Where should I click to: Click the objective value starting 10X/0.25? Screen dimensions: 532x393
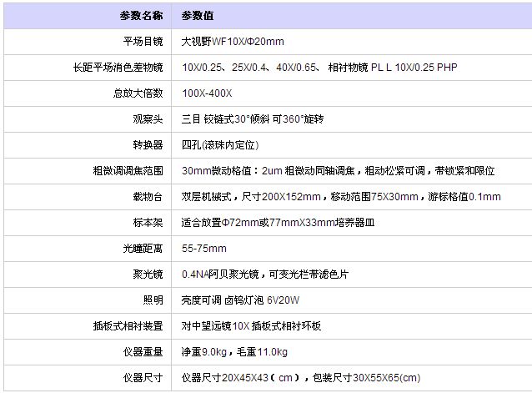coord(319,68)
